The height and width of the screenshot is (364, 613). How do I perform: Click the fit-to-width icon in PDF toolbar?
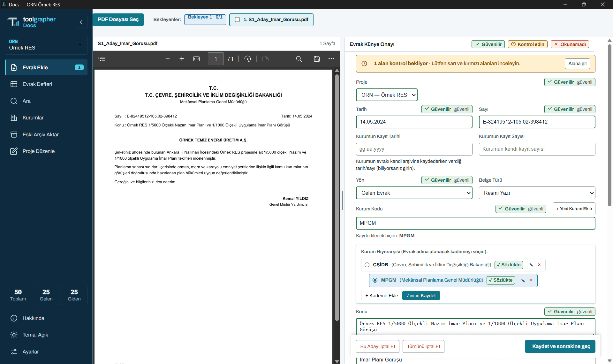click(x=196, y=59)
